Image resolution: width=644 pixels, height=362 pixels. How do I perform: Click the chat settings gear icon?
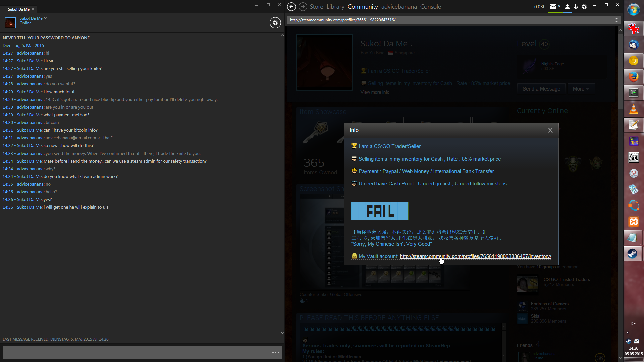[275, 23]
